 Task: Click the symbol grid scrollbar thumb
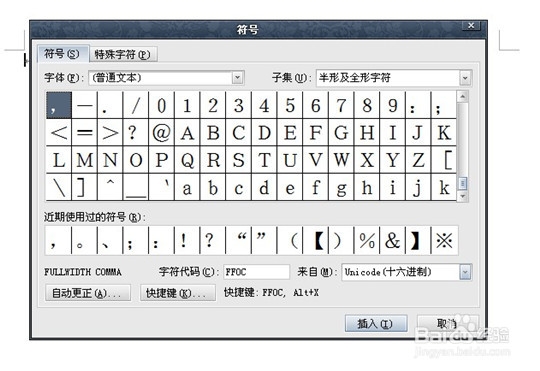(x=463, y=183)
